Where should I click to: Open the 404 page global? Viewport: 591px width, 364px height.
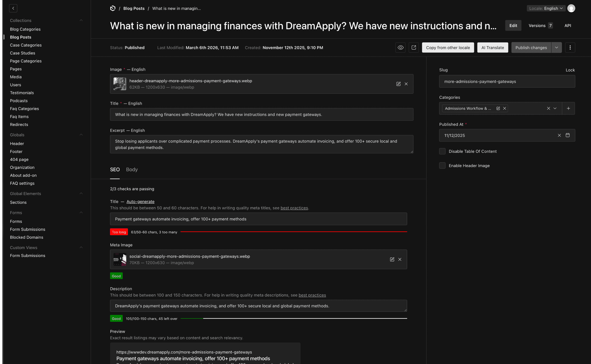click(19, 159)
